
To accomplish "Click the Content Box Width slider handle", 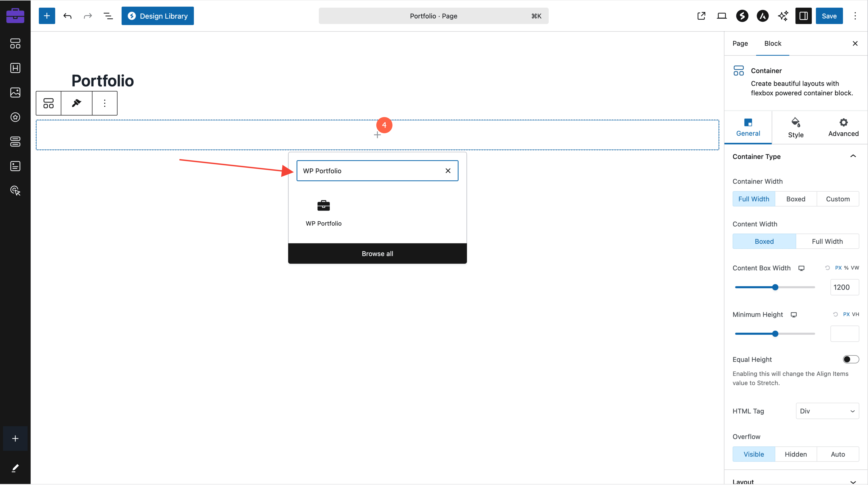I will tap(775, 287).
